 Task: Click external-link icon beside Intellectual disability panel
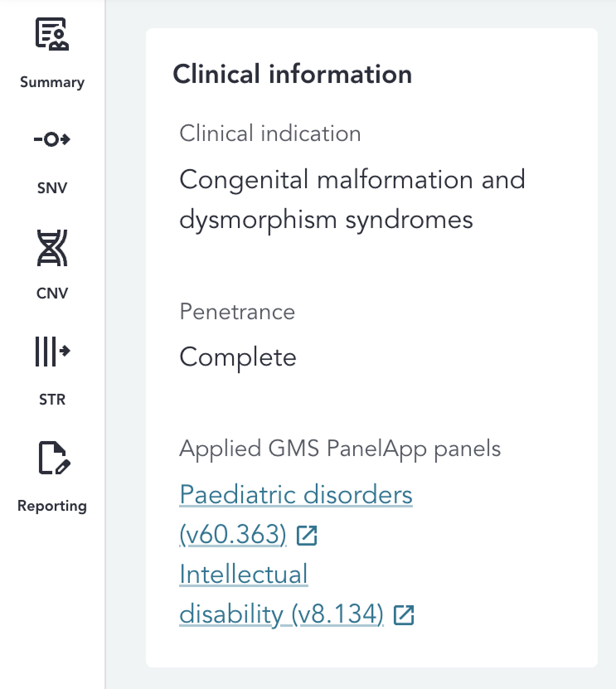(x=403, y=615)
